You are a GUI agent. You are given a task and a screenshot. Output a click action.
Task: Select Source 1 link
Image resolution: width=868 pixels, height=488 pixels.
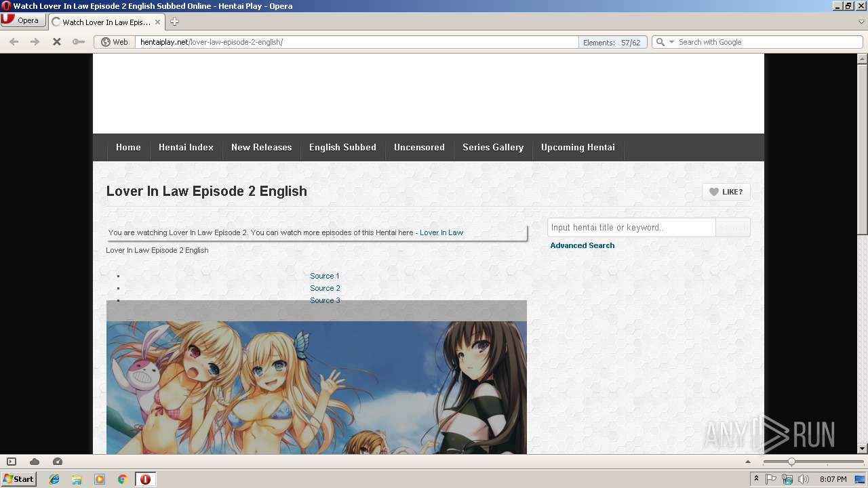click(325, 276)
